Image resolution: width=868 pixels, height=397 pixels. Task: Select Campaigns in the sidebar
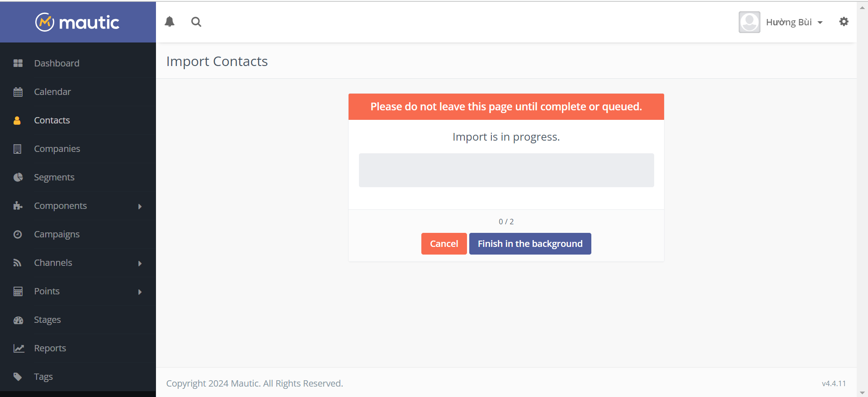tap(57, 234)
